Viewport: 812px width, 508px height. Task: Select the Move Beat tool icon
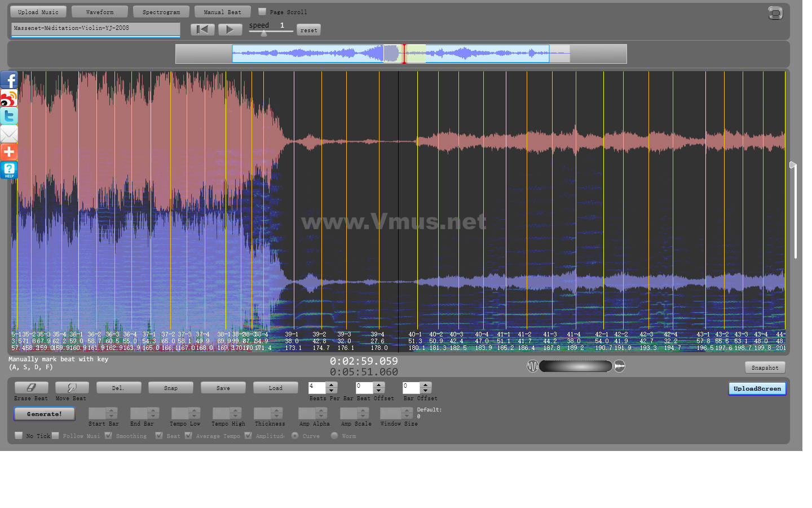coord(72,388)
